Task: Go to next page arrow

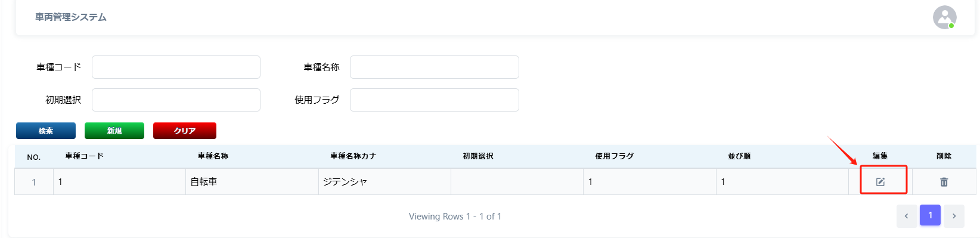Action: [954, 216]
